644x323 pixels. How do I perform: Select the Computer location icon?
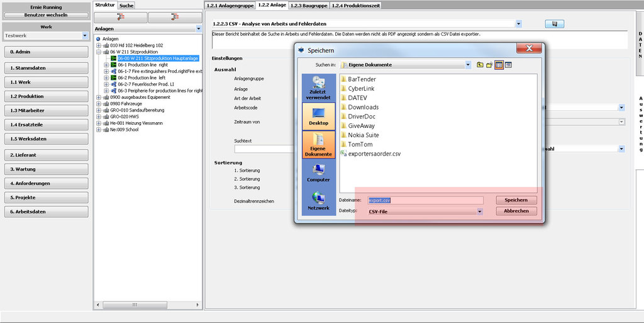[x=318, y=173]
